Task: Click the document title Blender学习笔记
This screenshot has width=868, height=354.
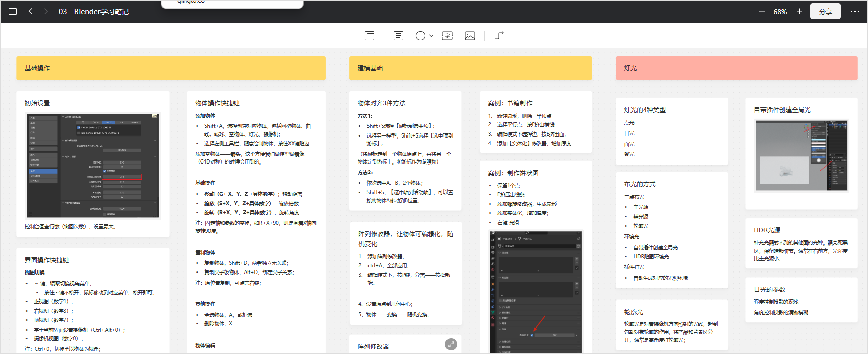Action: coord(94,12)
